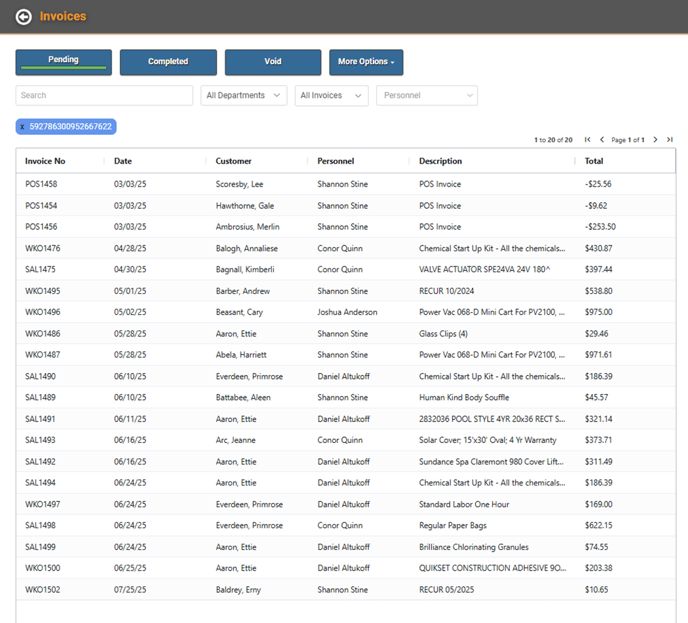Open invoice WKO1495
Viewport: 688px width, 623px height.
tap(43, 290)
